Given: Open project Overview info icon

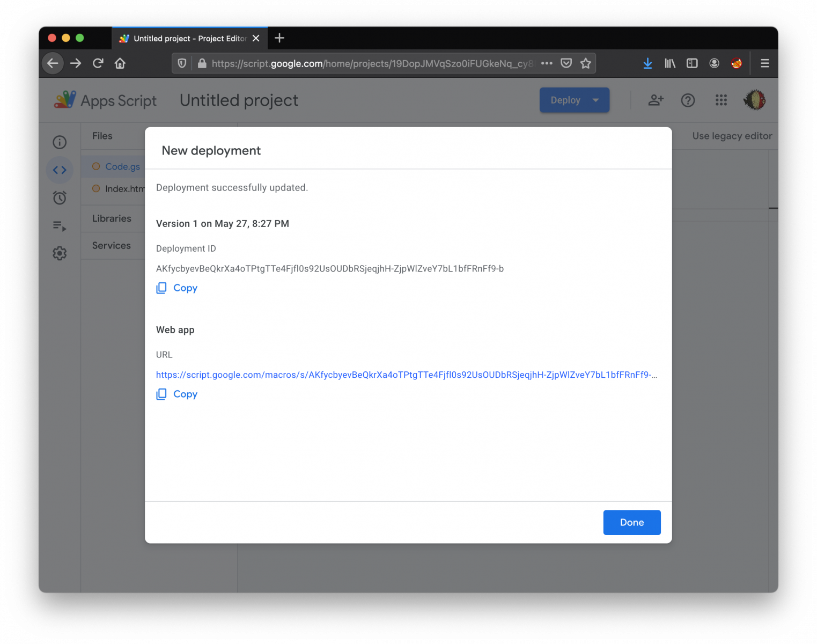Looking at the screenshot, I should point(60,142).
